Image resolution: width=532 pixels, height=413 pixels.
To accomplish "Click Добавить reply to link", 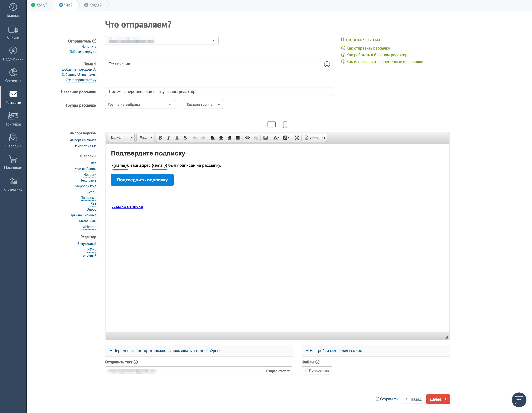I will pyautogui.click(x=83, y=52).
